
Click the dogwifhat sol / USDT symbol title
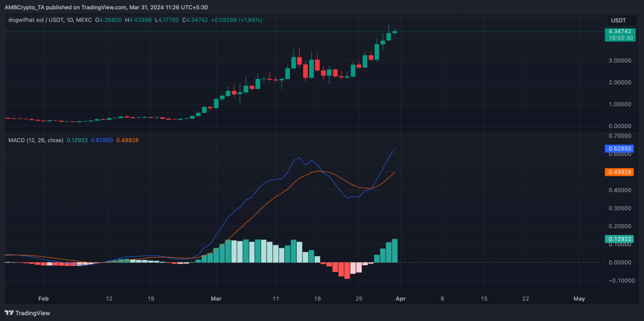[36, 20]
